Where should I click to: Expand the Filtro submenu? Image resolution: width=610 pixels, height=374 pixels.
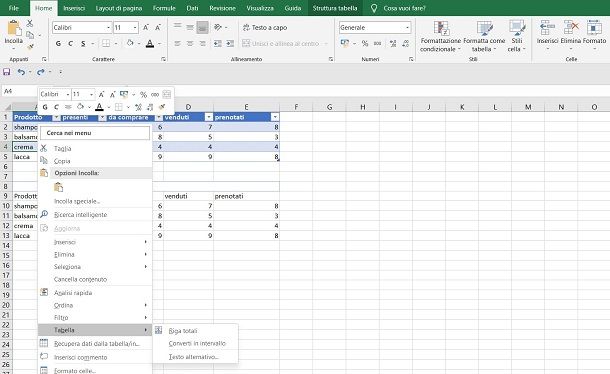coord(95,318)
